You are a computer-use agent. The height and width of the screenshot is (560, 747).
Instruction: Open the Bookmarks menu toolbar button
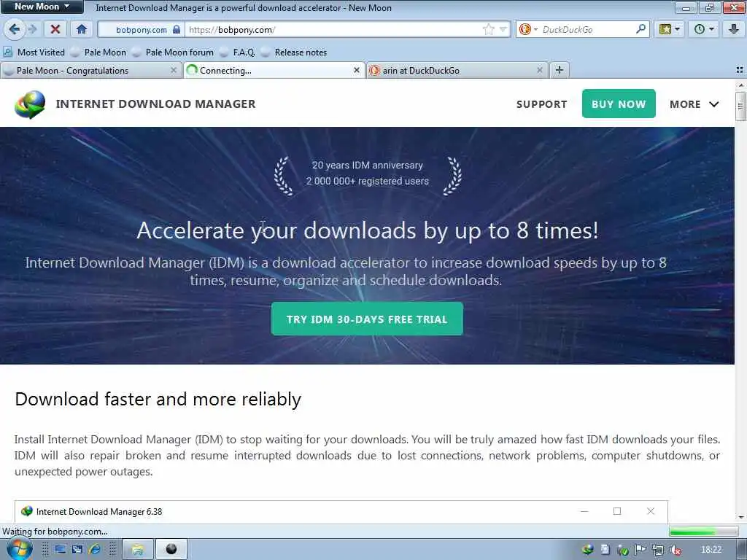point(670,29)
